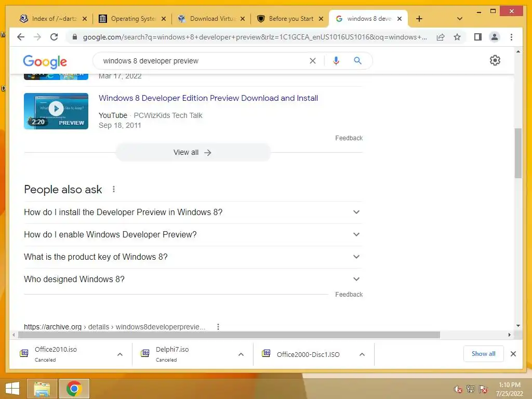Viewport: 532px width, 399px height.
Task: Open the Windows Start button
Action: point(12,389)
